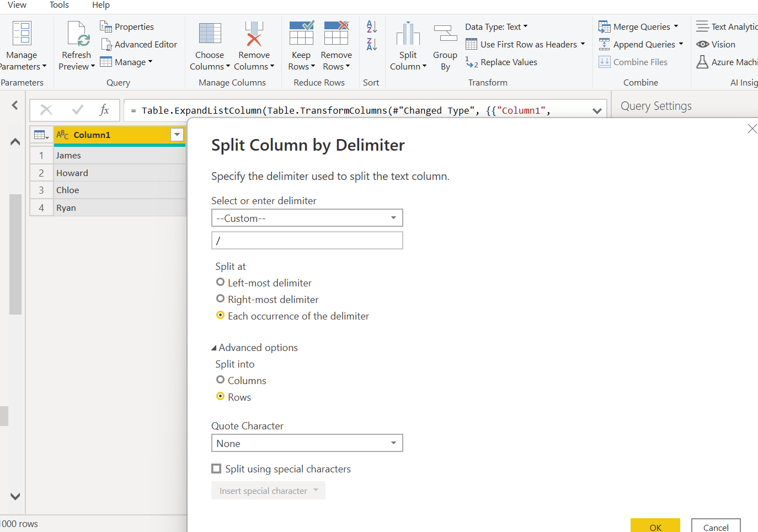Click the Split Column icon
This screenshot has width=758, height=532.
(408, 33)
